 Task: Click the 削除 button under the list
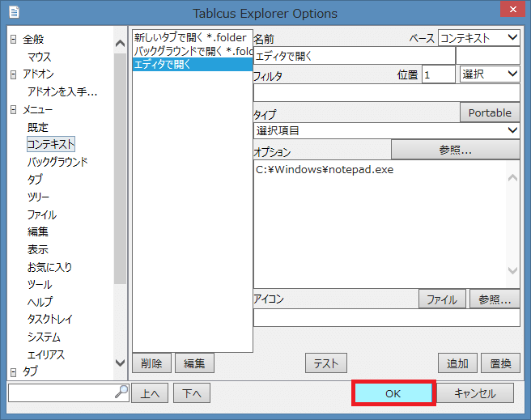151,363
